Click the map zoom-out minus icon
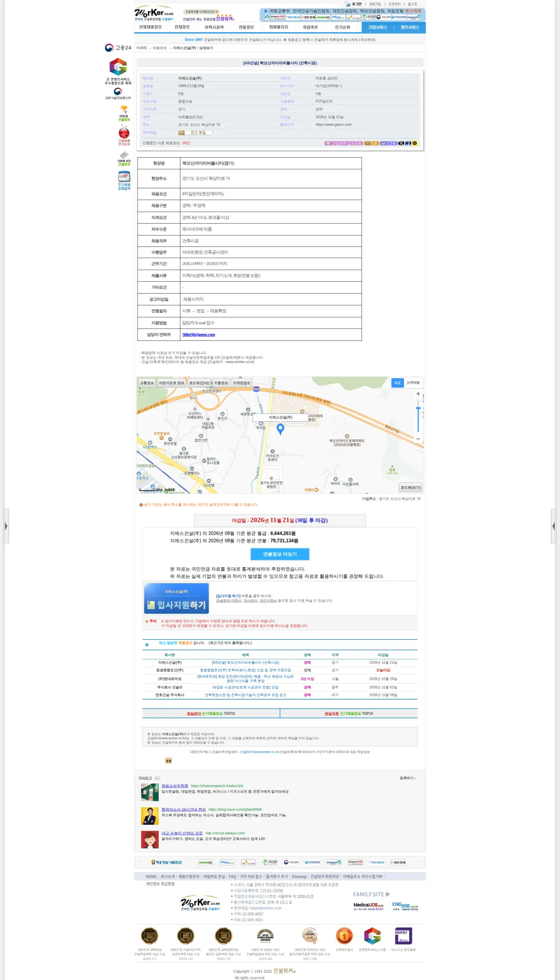 tap(418, 439)
